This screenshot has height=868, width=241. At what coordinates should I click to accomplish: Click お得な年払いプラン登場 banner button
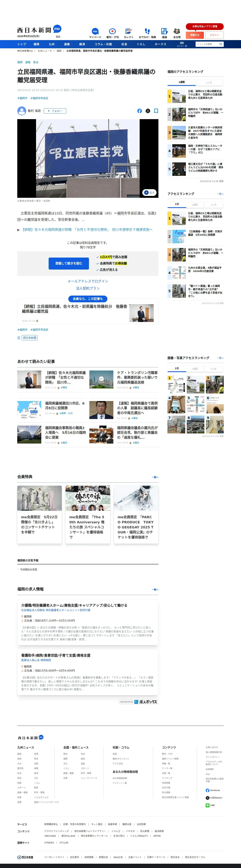point(205,26)
